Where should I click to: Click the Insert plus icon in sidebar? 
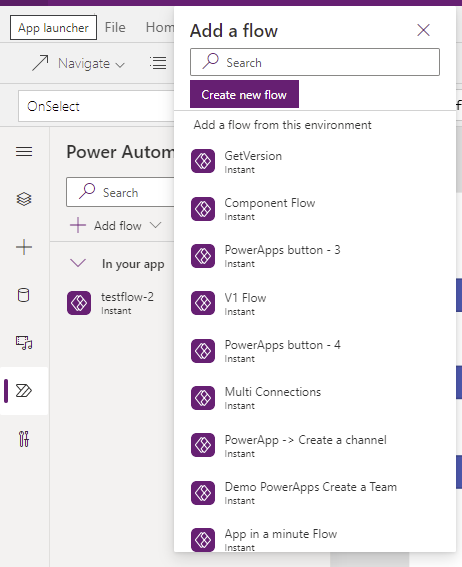[x=24, y=247]
